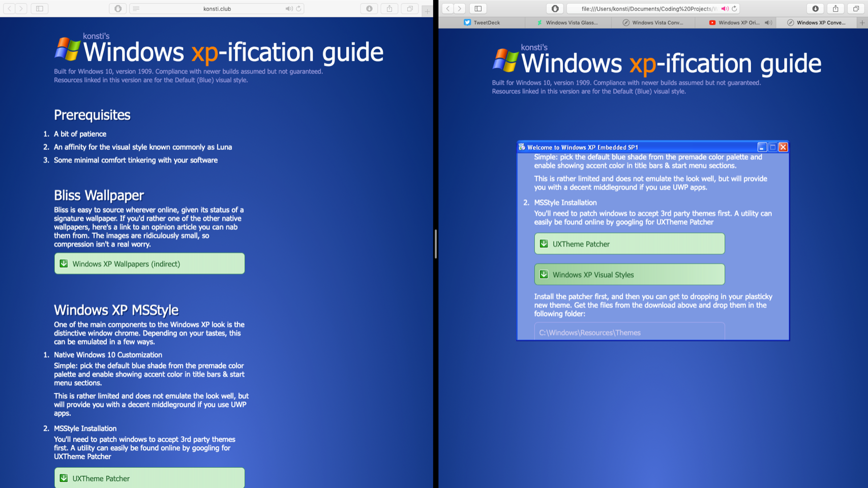Mute the Windows XP Ori... tab audio

point(768,22)
